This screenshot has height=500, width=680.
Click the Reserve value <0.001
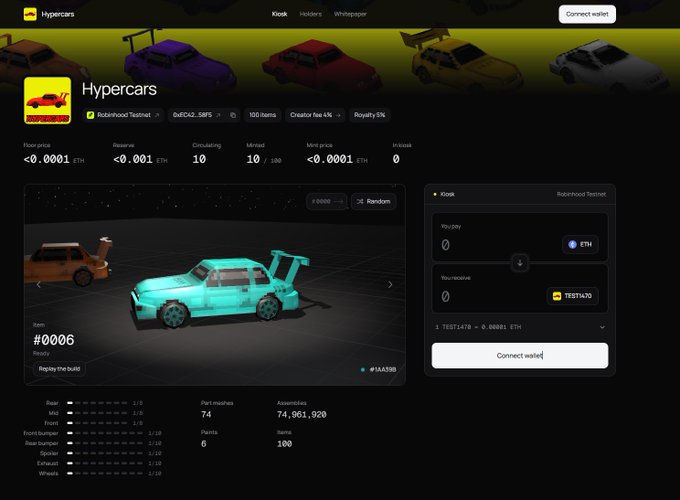pyautogui.click(x=133, y=159)
